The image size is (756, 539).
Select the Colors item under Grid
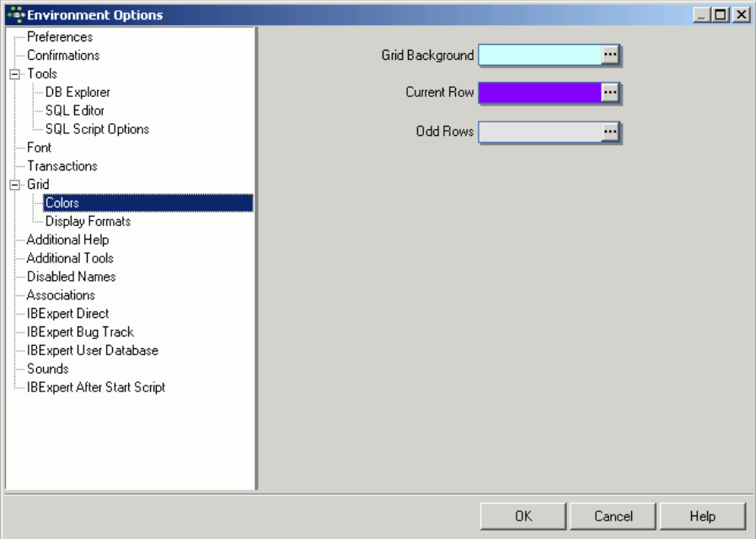(148, 203)
